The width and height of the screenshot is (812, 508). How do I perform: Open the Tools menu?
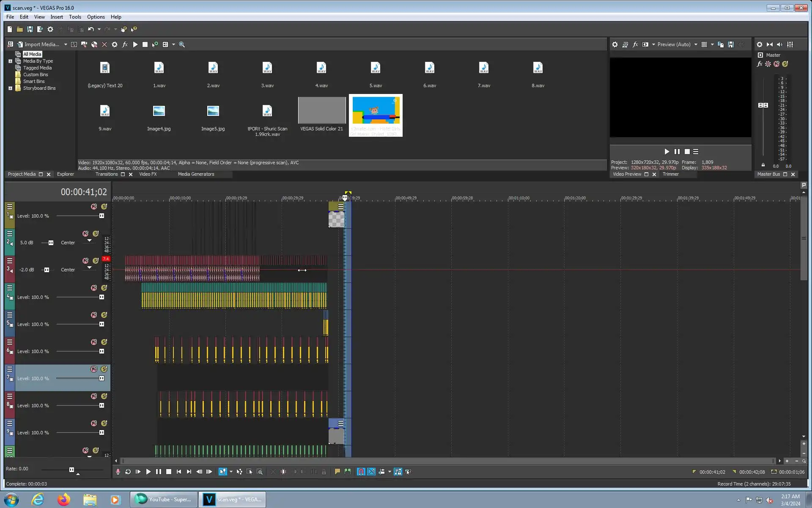pyautogui.click(x=75, y=17)
